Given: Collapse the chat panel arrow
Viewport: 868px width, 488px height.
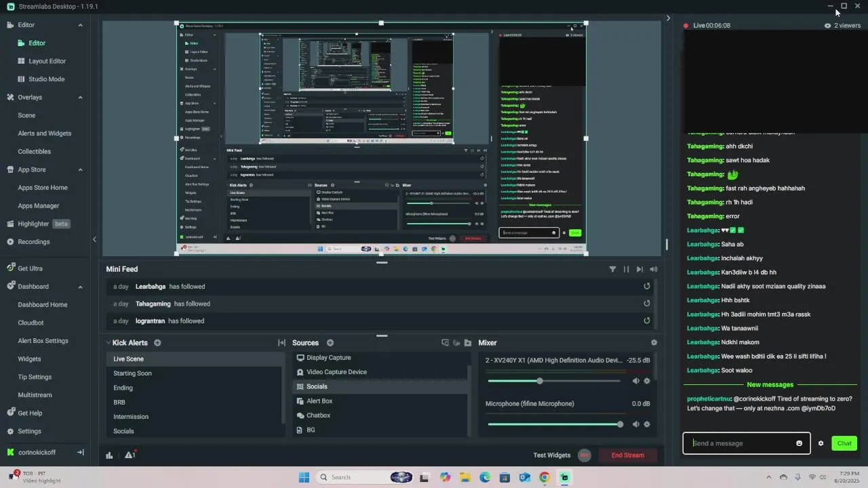Looking at the screenshot, I should tap(668, 18).
